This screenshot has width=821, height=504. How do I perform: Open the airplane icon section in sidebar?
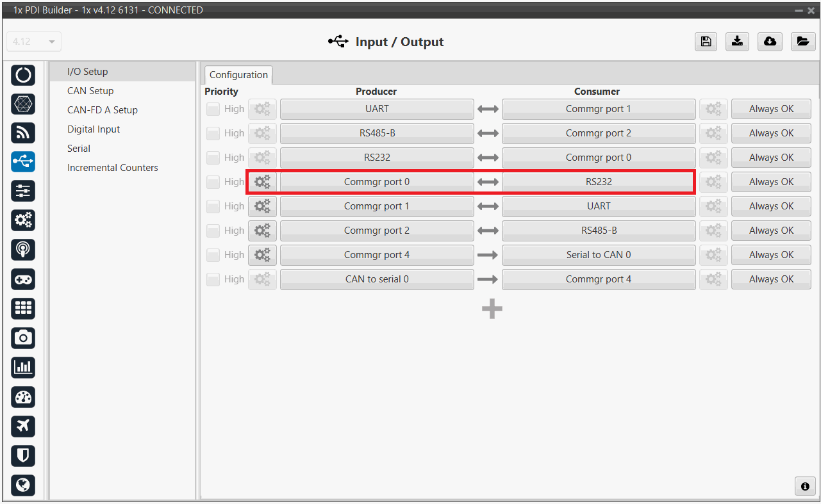pos(23,426)
